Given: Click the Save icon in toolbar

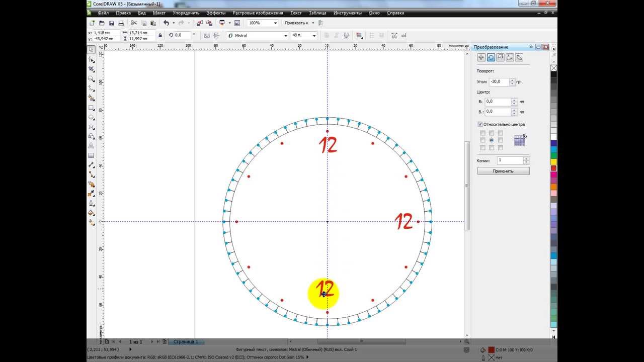Looking at the screenshot, I should [111, 23].
